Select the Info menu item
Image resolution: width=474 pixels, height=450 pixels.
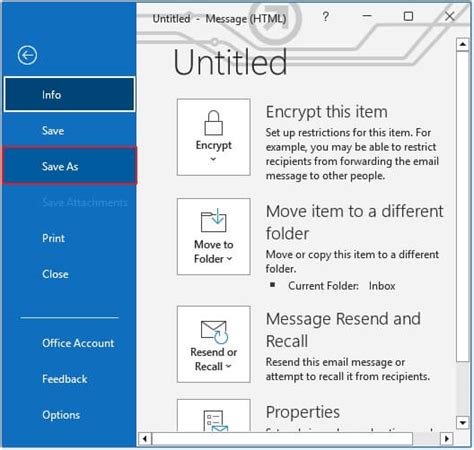(x=70, y=95)
